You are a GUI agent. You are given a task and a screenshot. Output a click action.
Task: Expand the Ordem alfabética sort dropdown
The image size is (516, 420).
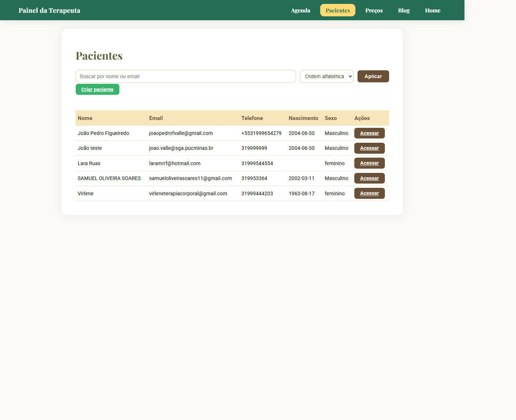click(327, 76)
